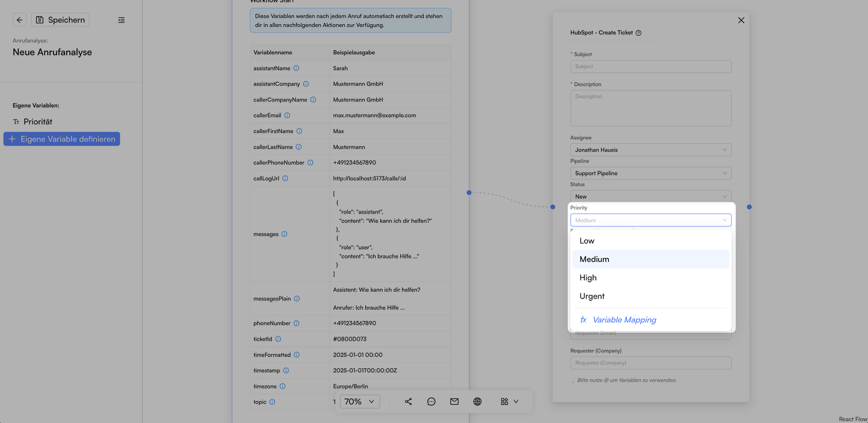Open the Assignee dropdown showing Jonathan Haueis

(651, 150)
